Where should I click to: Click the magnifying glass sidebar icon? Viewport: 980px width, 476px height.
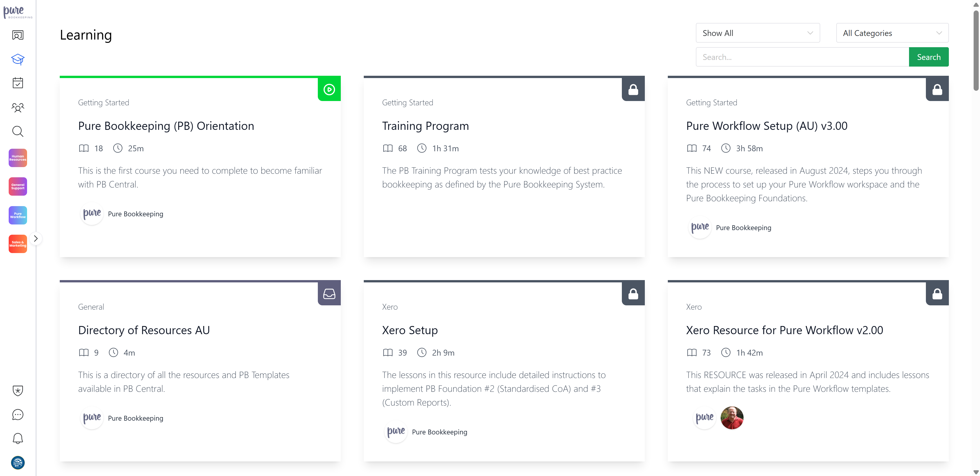click(18, 132)
